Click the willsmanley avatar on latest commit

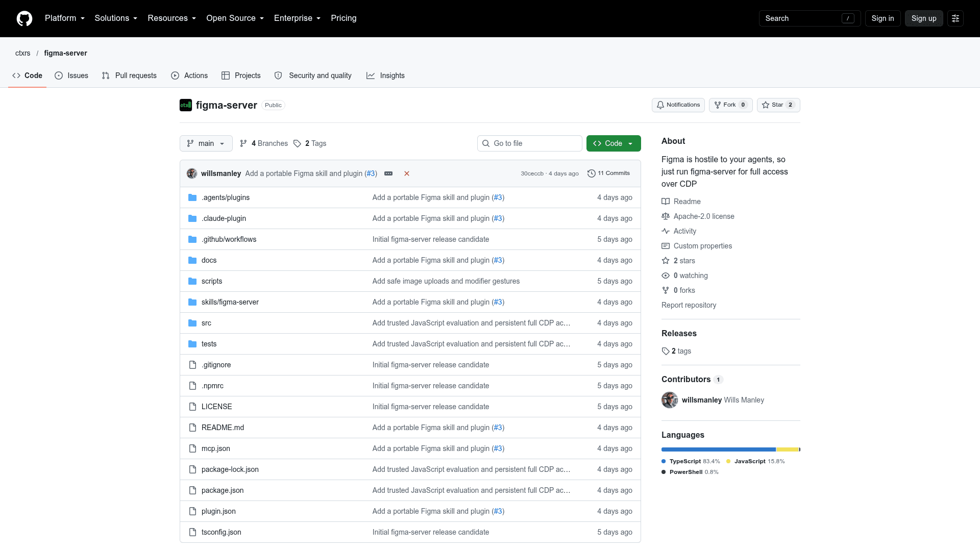[x=192, y=173]
